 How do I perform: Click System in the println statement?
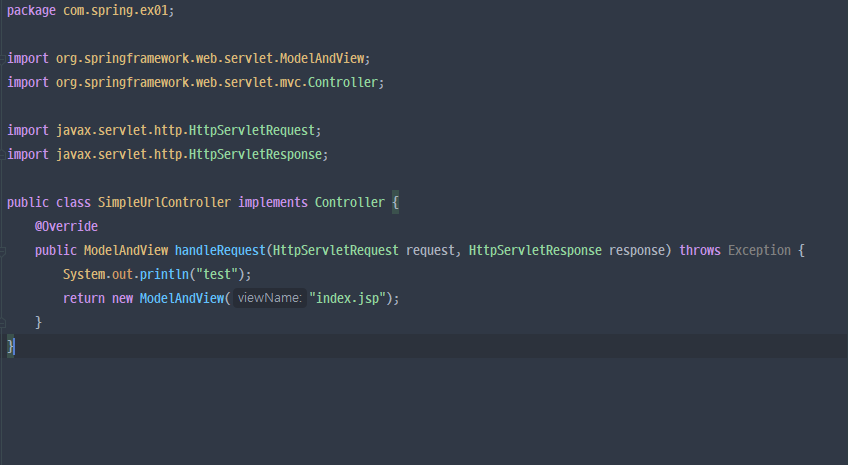84,274
